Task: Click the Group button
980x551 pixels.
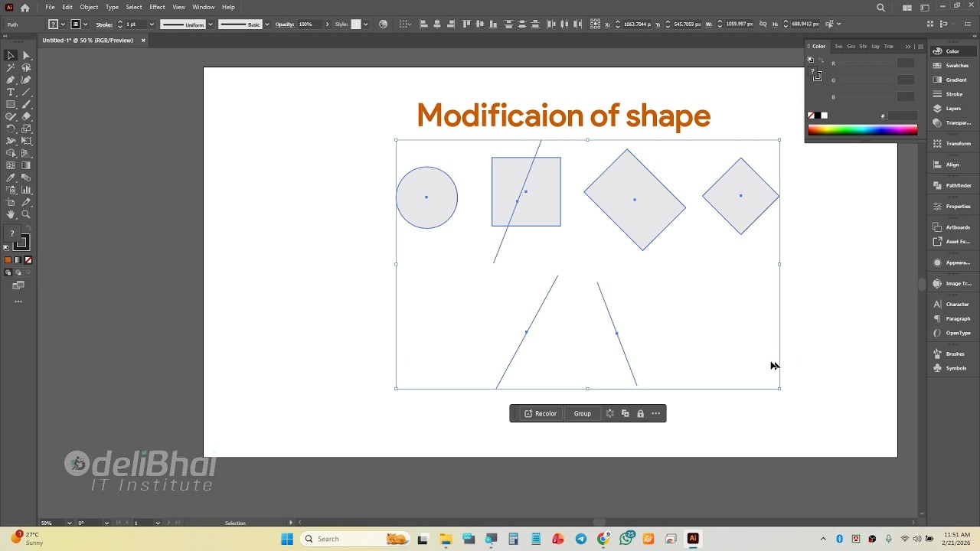Action: [x=583, y=413]
